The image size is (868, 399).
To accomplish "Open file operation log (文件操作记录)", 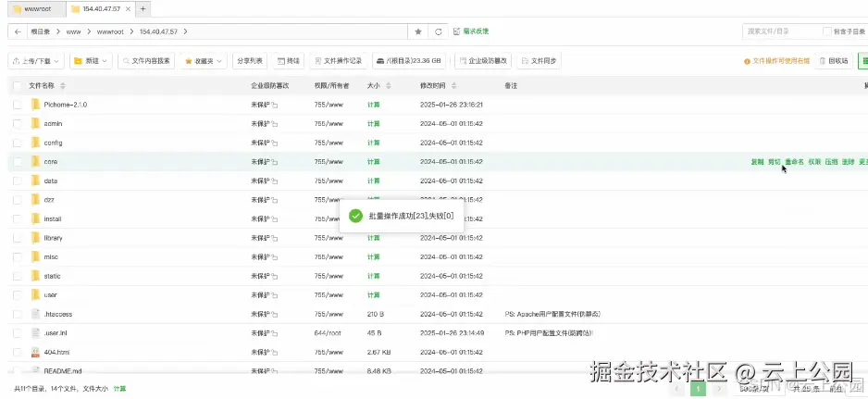I will coord(339,61).
